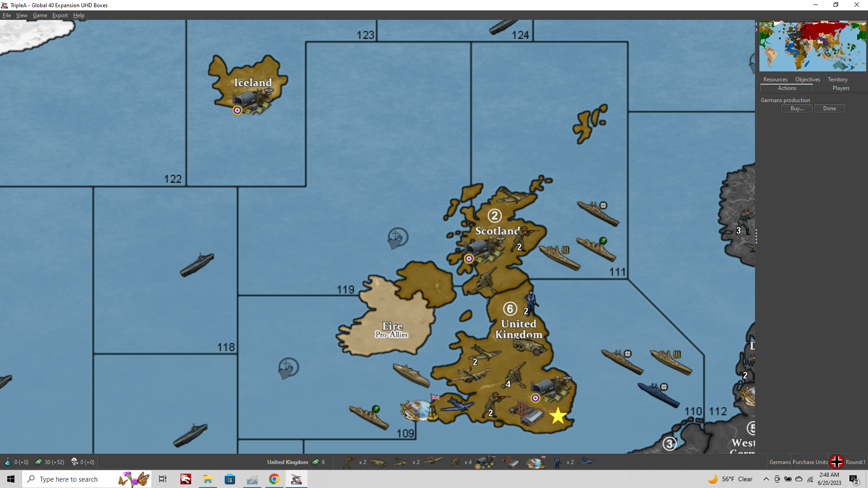This screenshot has height=488, width=868.
Task: Open File Explorer from the taskbar
Action: click(208, 479)
